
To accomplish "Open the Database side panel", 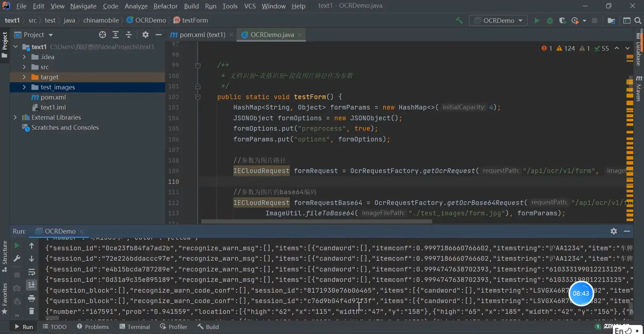I will [x=638, y=50].
